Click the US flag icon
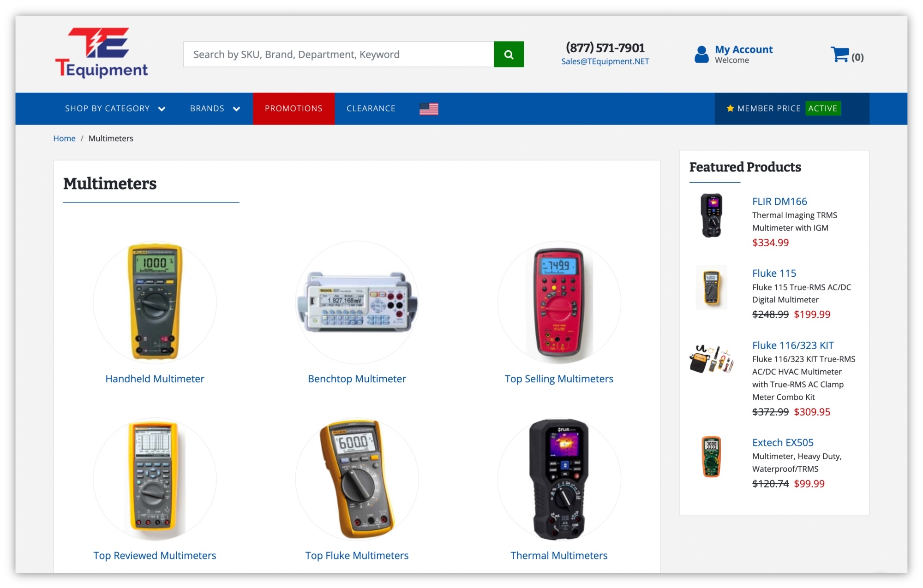Viewport: 923px width, 588px height. [429, 109]
